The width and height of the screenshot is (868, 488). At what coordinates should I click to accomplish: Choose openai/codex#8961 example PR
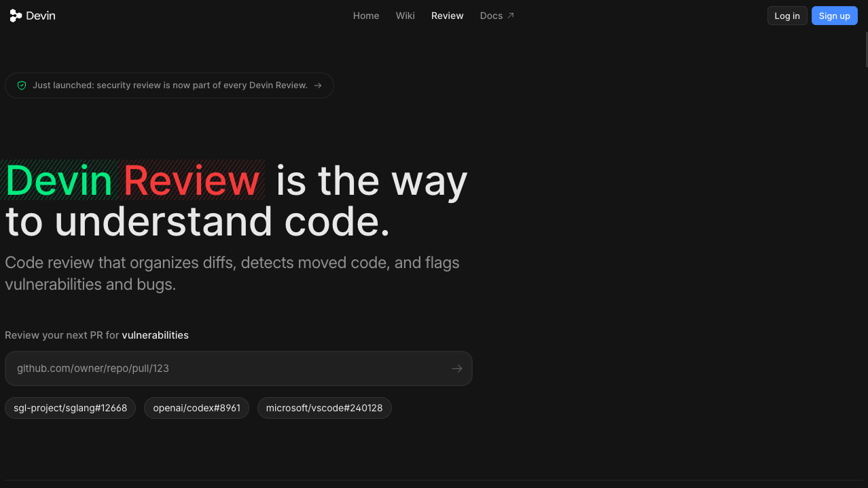pyautogui.click(x=197, y=408)
